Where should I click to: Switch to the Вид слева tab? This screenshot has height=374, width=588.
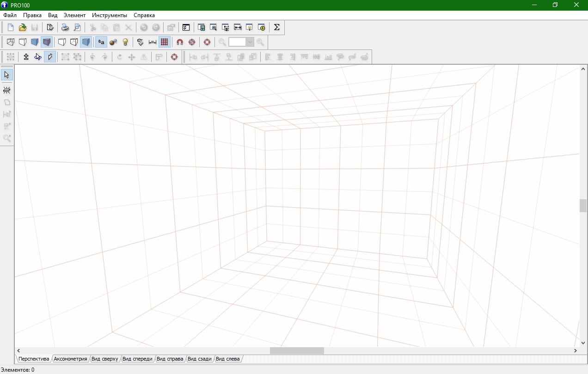point(228,359)
